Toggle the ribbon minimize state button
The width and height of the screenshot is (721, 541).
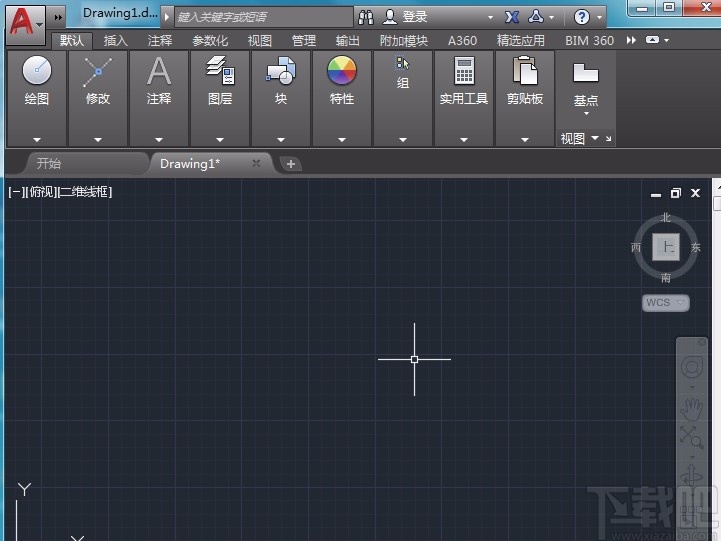coord(652,40)
